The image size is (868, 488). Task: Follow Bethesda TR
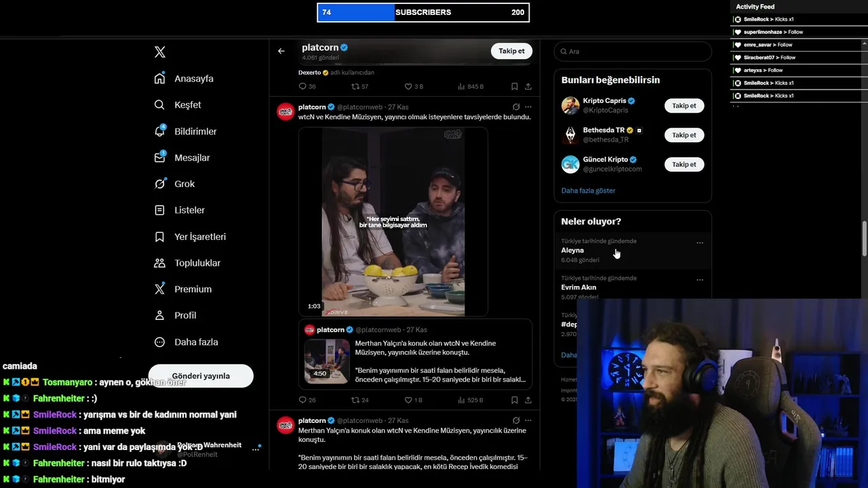click(684, 135)
